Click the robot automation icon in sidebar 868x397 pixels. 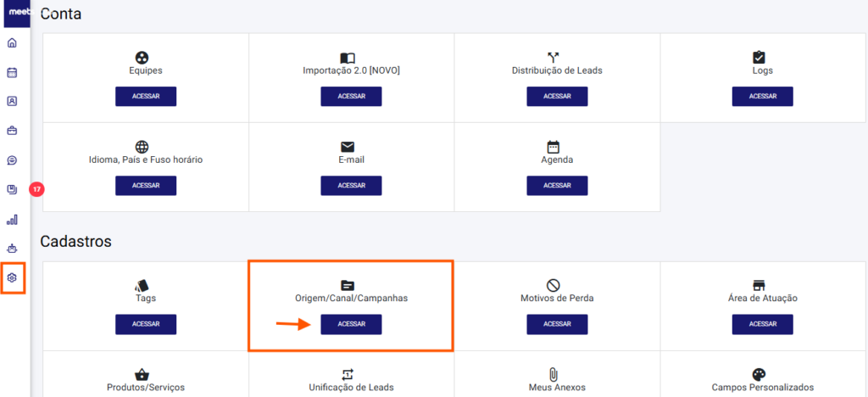(12, 249)
